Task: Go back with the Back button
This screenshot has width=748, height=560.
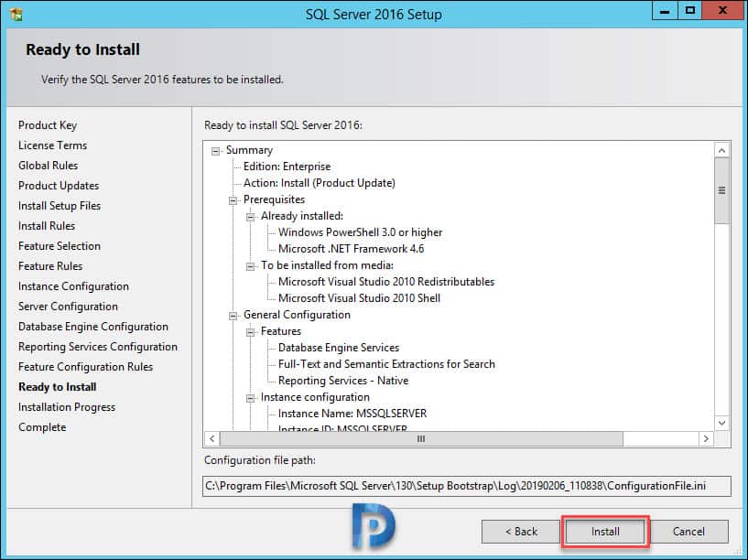Action: (x=521, y=532)
